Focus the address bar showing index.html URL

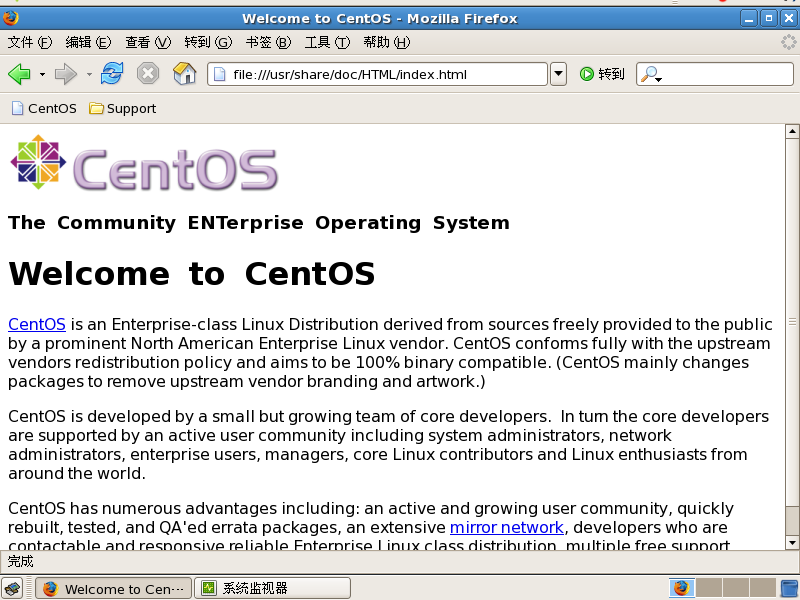378,74
